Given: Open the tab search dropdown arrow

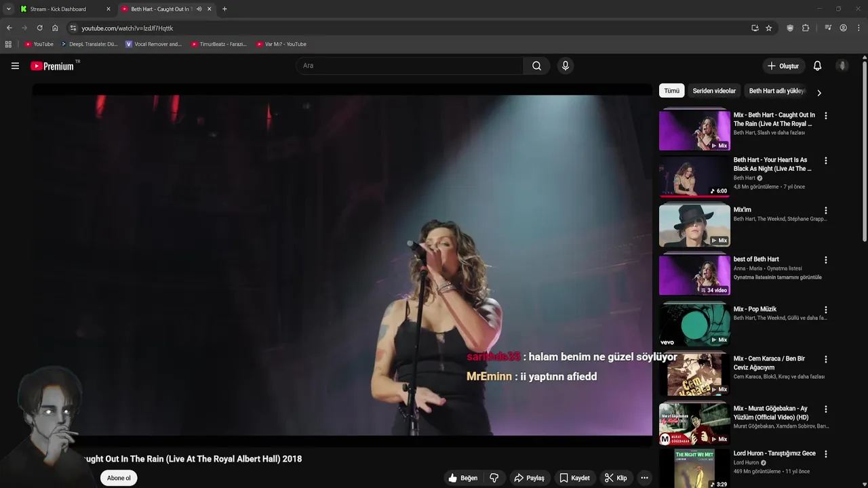Looking at the screenshot, I should coord(8,9).
